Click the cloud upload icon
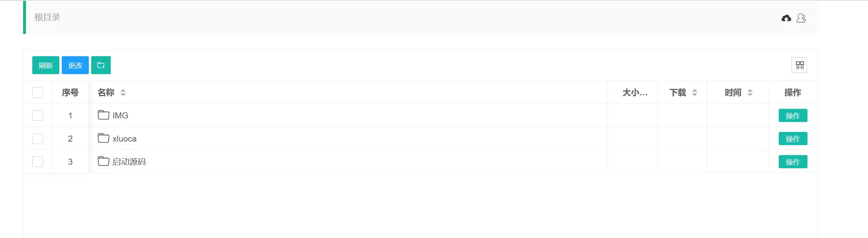The width and height of the screenshot is (868, 238). pos(786,18)
